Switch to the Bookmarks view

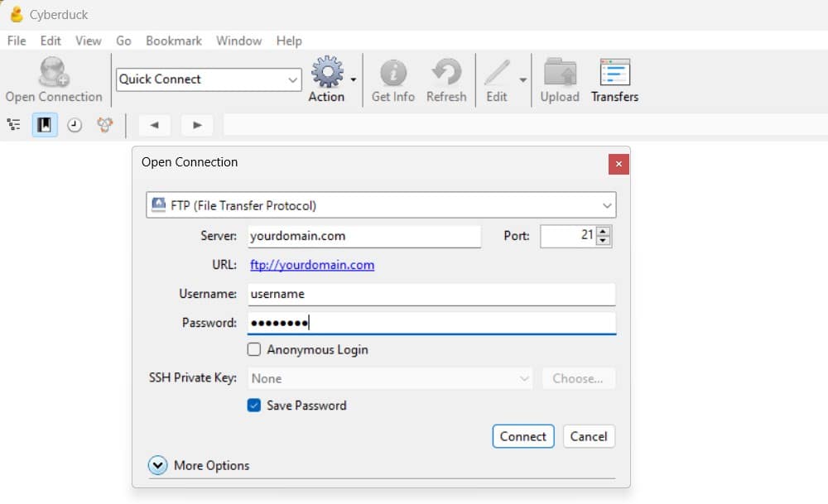44,124
